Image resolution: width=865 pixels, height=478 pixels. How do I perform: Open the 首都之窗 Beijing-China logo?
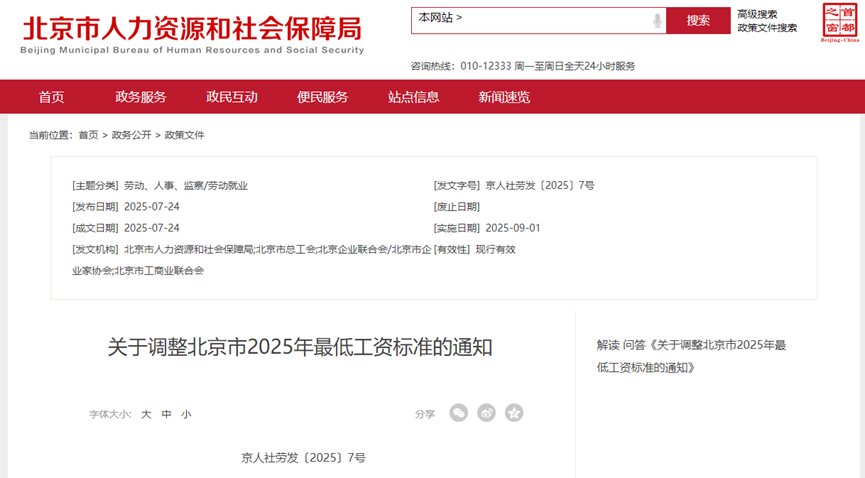click(x=839, y=22)
